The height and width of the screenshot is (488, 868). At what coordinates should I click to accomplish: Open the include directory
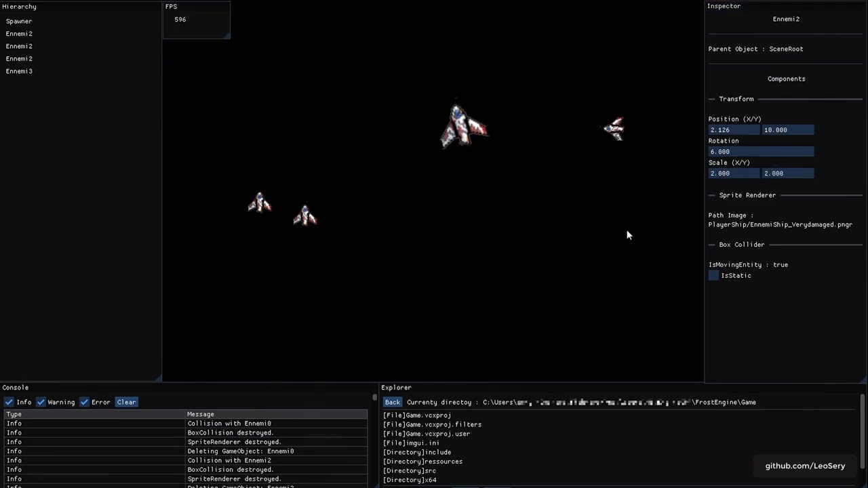click(417, 452)
